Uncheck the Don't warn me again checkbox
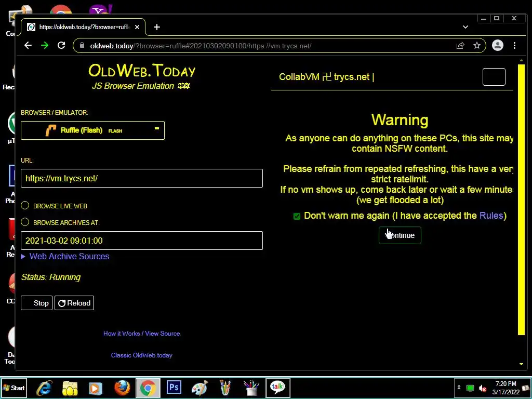 (297, 217)
